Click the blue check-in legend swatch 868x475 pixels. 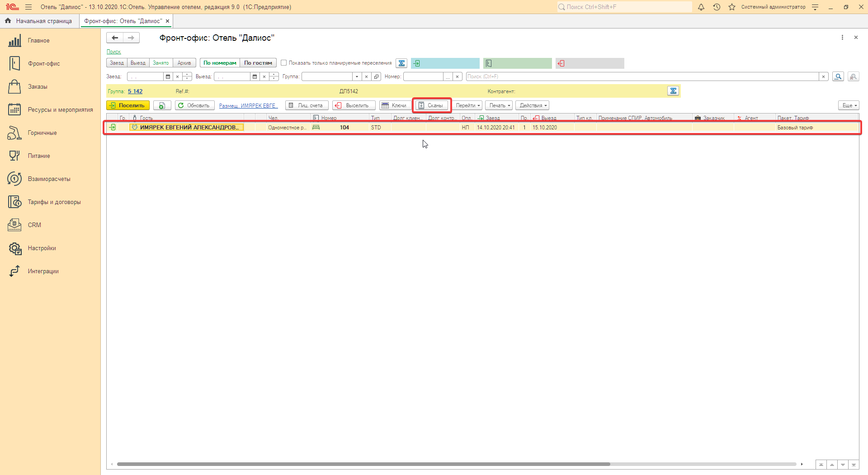click(x=445, y=63)
